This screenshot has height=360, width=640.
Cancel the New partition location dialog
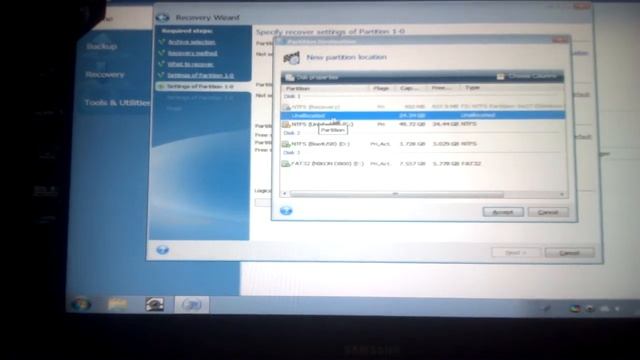pyautogui.click(x=548, y=212)
